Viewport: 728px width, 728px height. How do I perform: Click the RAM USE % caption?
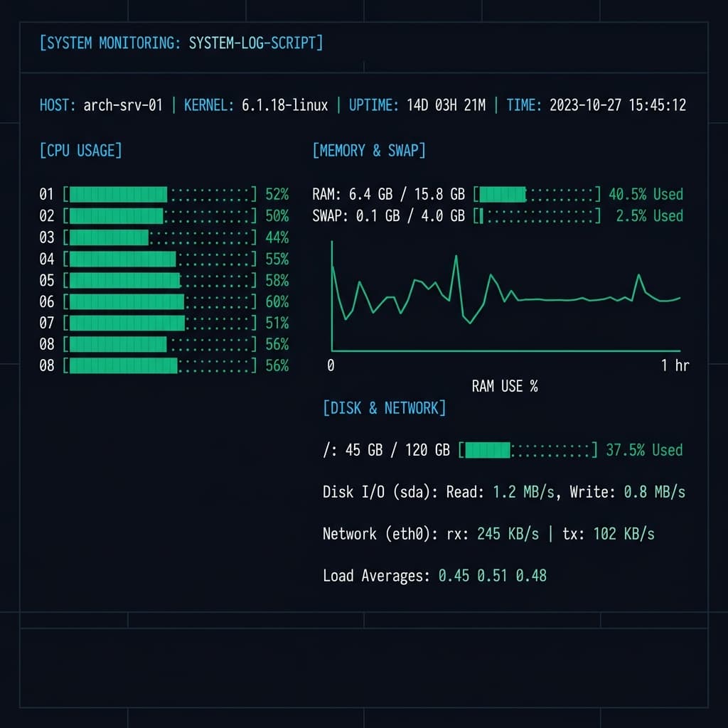click(x=505, y=386)
